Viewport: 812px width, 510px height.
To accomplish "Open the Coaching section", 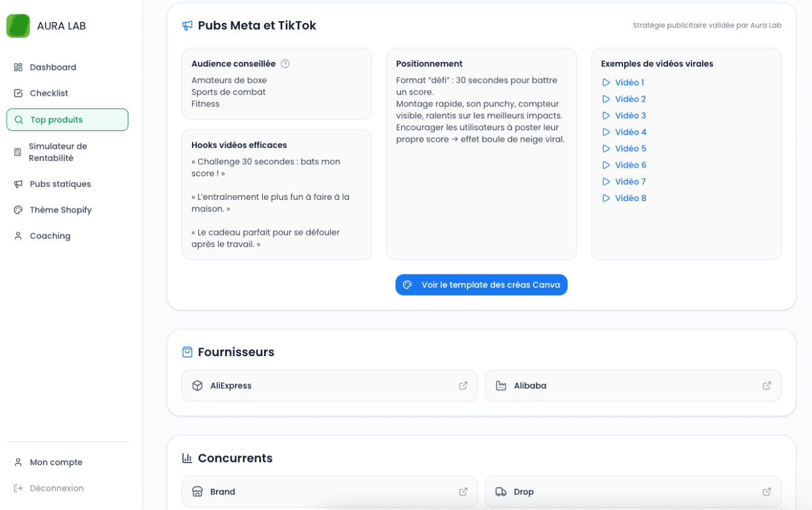I will [x=50, y=236].
